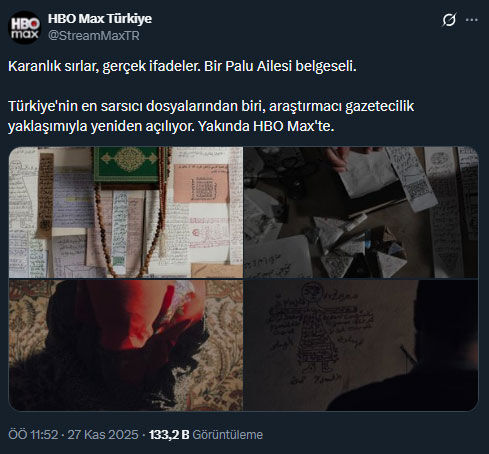Click the words 'yaklaşımıyla yeniden açılıyor'
489x454 pixels.
click(x=101, y=126)
